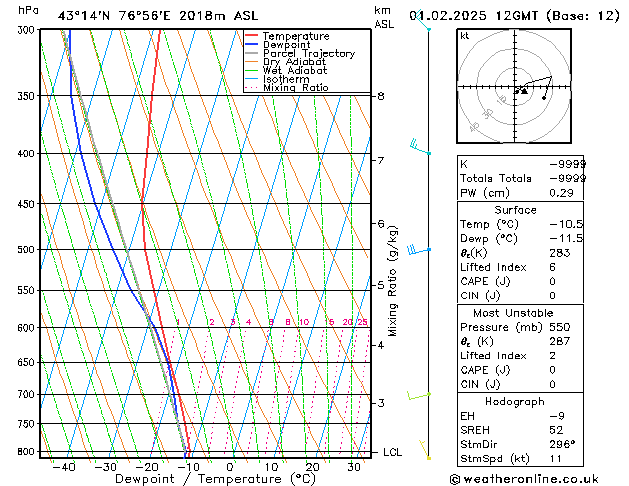Viewport: 629px width, 486px height.
Task: Click the cyan wind marker at 300 hPa
Action: (429, 29)
